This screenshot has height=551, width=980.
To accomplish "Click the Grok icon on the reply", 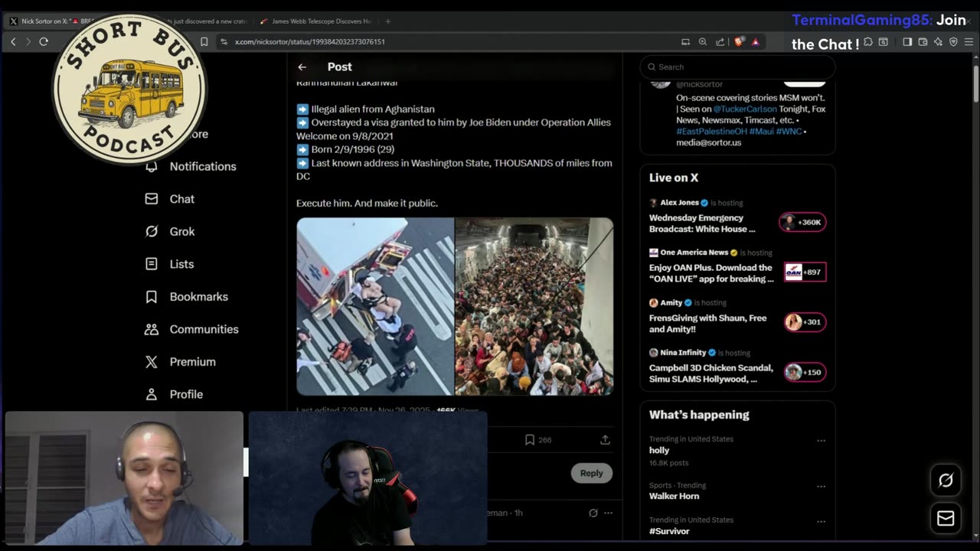I will 593,513.
